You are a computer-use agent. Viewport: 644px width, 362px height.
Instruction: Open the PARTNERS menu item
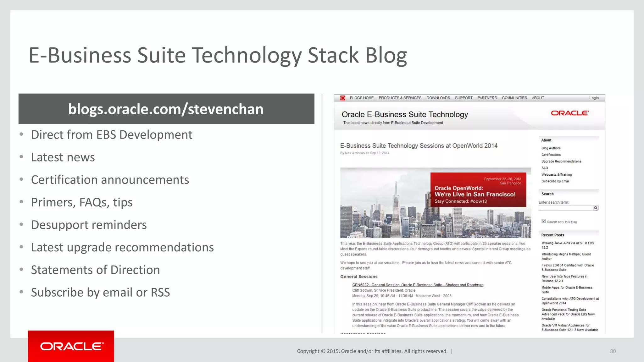coord(487,98)
